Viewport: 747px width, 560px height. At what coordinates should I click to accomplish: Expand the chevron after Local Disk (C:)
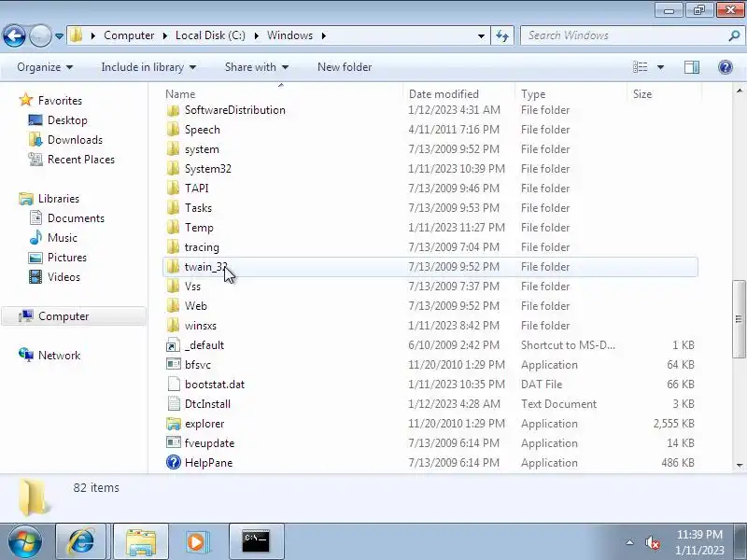[256, 35]
